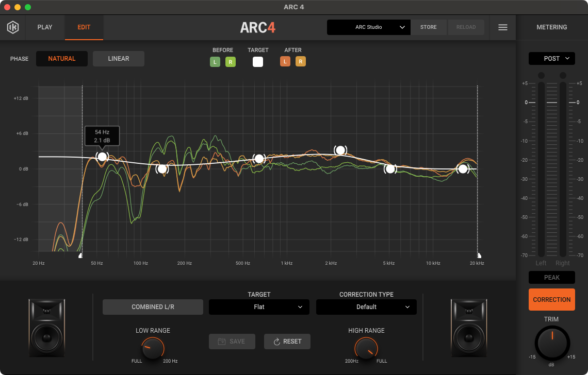
Task: Select the target curve point near 5 kHz
Action: coord(390,169)
